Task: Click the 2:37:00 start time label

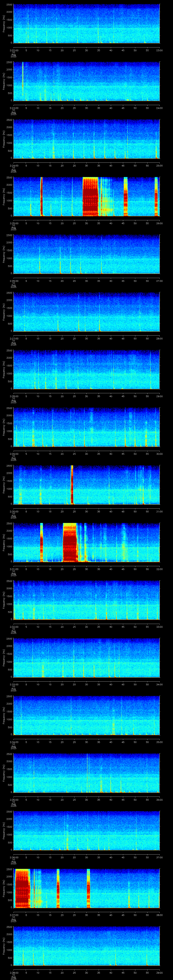Action: [14, 915]
